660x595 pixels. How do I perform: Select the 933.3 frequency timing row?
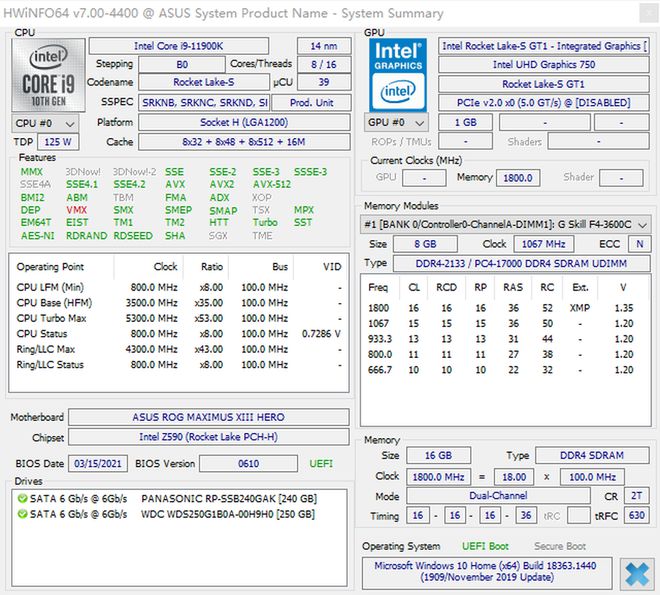coord(501,339)
